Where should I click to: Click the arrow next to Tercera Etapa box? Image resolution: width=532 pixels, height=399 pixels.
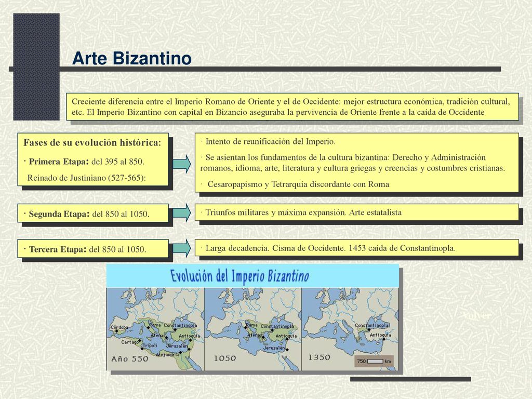[x=181, y=248]
